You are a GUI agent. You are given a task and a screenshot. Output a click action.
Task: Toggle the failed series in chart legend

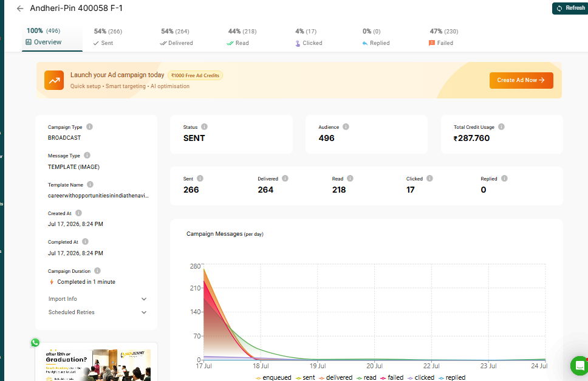pyautogui.click(x=392, y=377)
